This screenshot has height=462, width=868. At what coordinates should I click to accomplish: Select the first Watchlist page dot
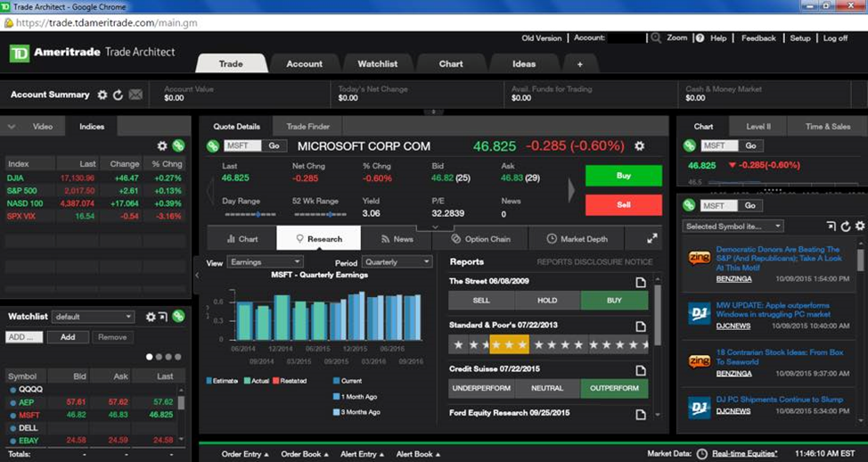[x=150, y=357]
